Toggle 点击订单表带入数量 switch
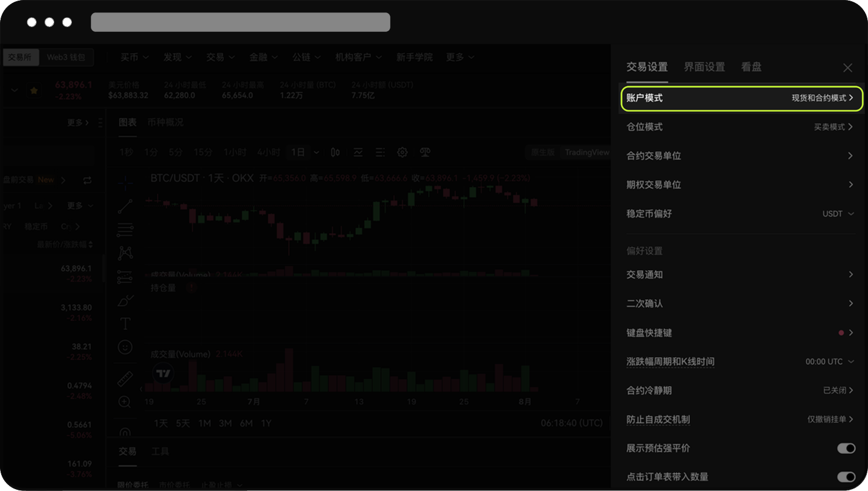Image resolution: width=868 pixels, height=491 pixels. point(846,477)
